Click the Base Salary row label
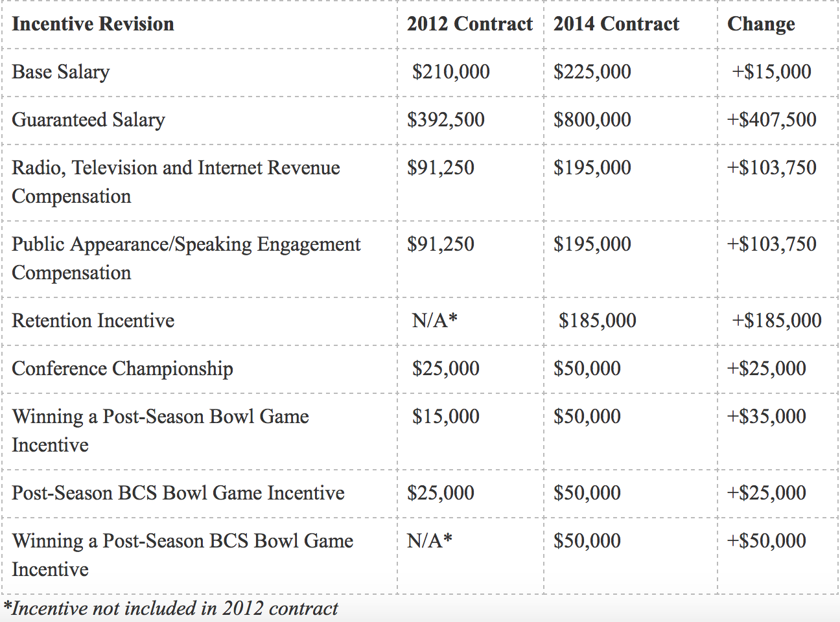Viewport: 840px width, 622px height. point(60,72)
